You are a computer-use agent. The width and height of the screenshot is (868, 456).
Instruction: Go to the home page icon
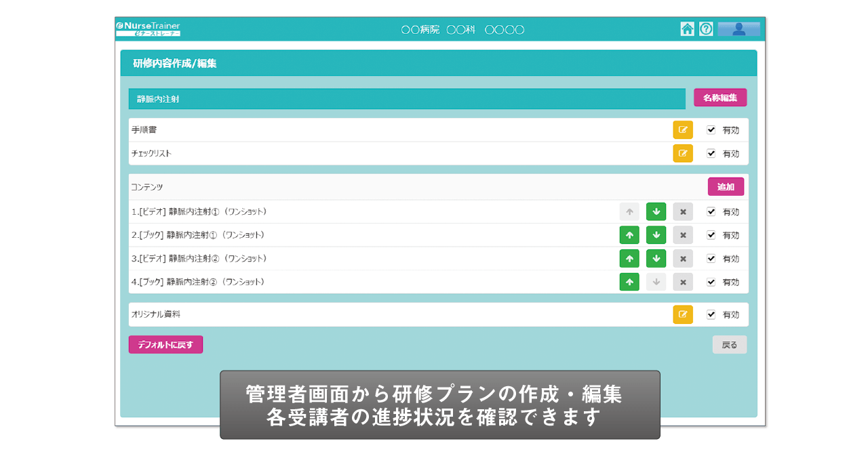click(687, 29)
